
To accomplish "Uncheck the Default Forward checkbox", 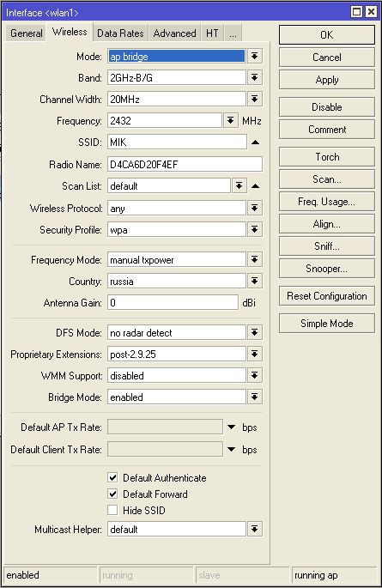I will pos(112,494).
